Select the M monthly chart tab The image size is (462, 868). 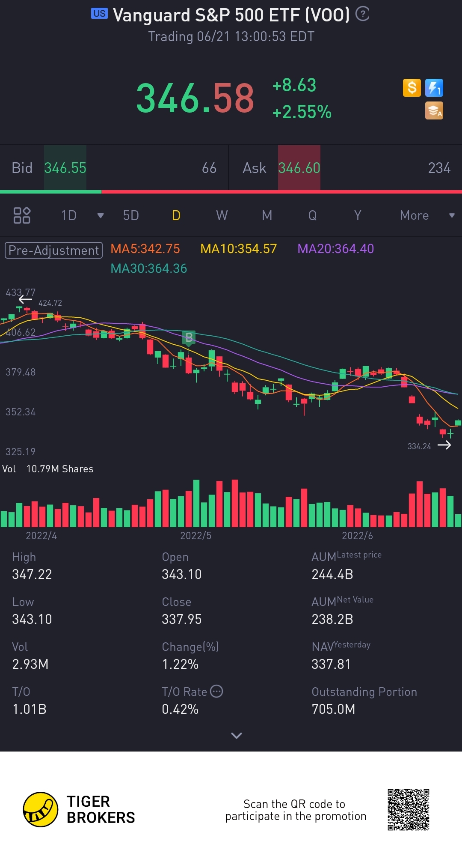[x=267, y=215]
